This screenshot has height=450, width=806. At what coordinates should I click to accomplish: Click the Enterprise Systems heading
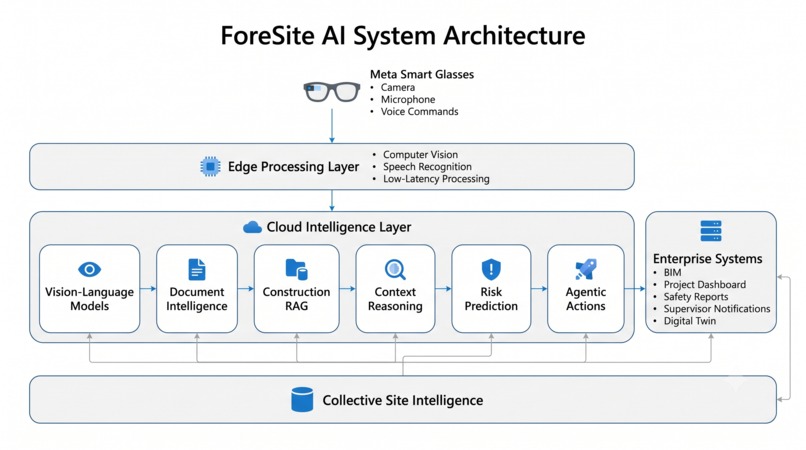708,259
